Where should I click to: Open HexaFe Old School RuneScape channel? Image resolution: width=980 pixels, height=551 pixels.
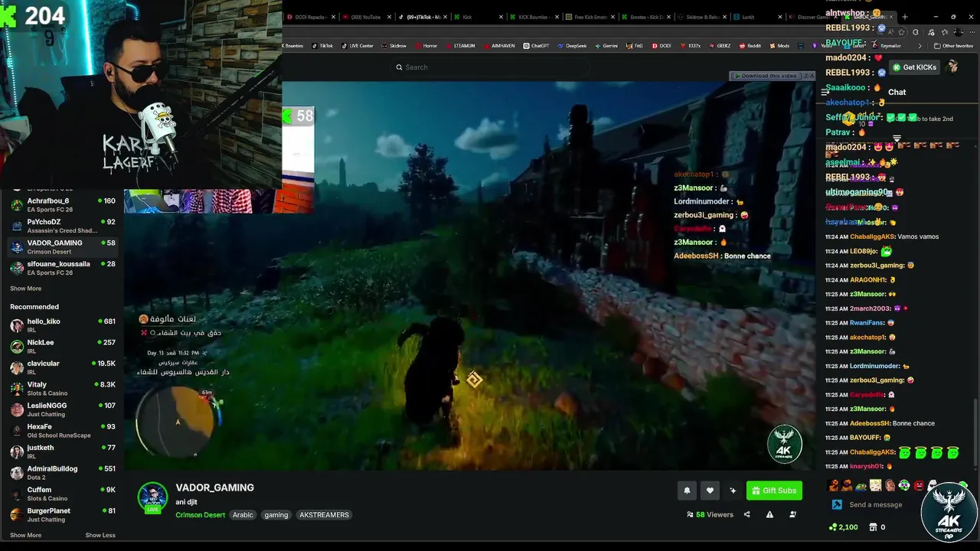61,430
